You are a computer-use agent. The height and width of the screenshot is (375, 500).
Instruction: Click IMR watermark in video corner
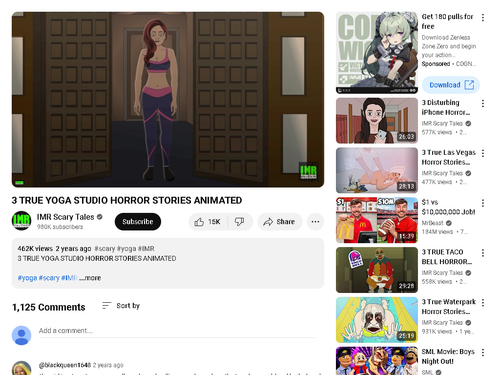click(308, 171)
